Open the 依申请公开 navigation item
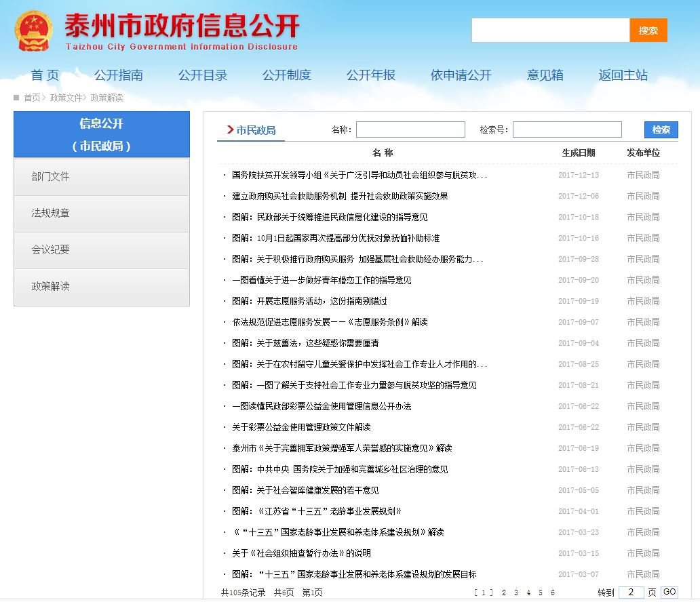Image resolution: width=700 pixels, height=602 pixels. pyautogui.click(x=461, y=75)
